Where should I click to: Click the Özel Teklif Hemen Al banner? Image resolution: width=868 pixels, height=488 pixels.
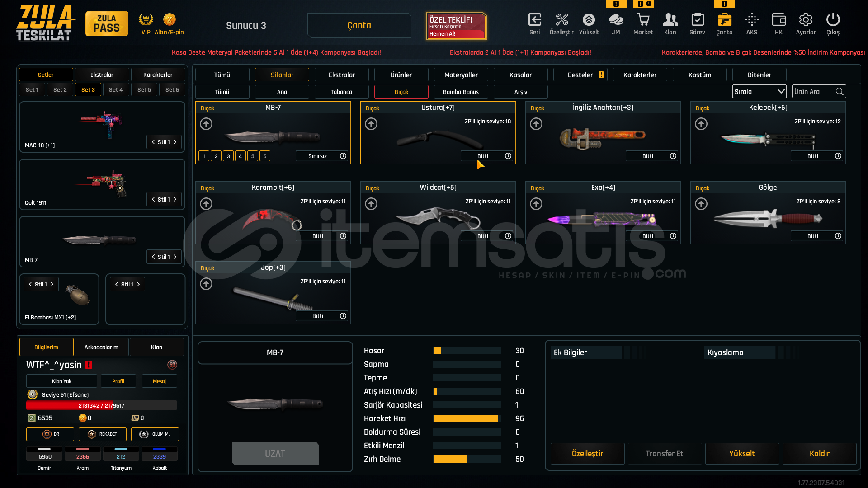point(456,26)
